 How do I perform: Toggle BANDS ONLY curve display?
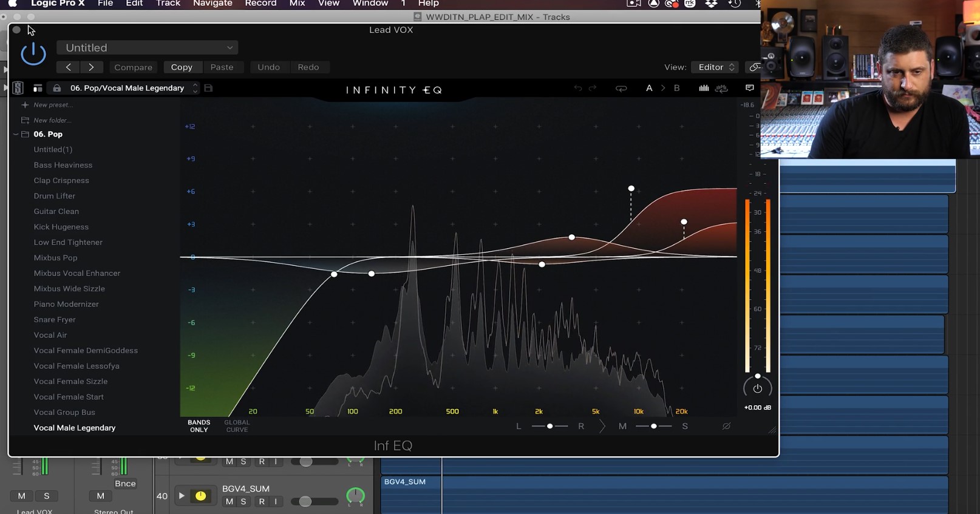199,426
